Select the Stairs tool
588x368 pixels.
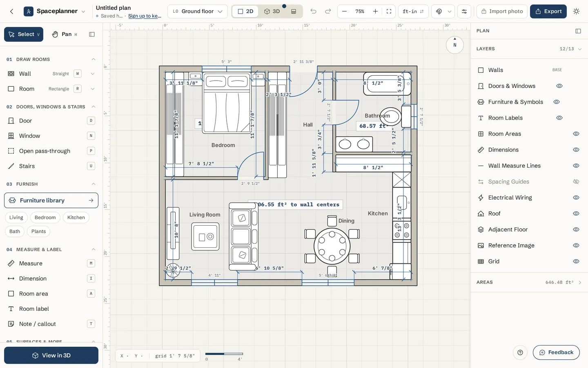point(51,166)
